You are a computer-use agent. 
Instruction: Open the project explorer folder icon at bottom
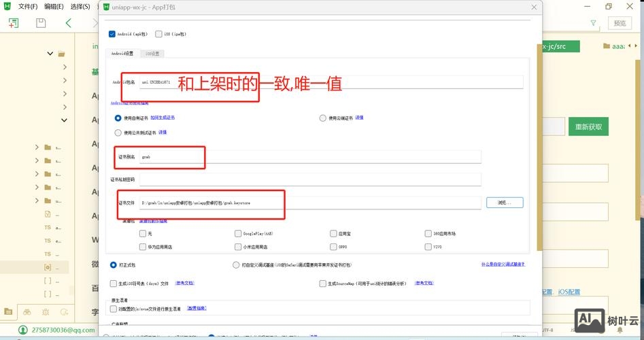point(8,311)
